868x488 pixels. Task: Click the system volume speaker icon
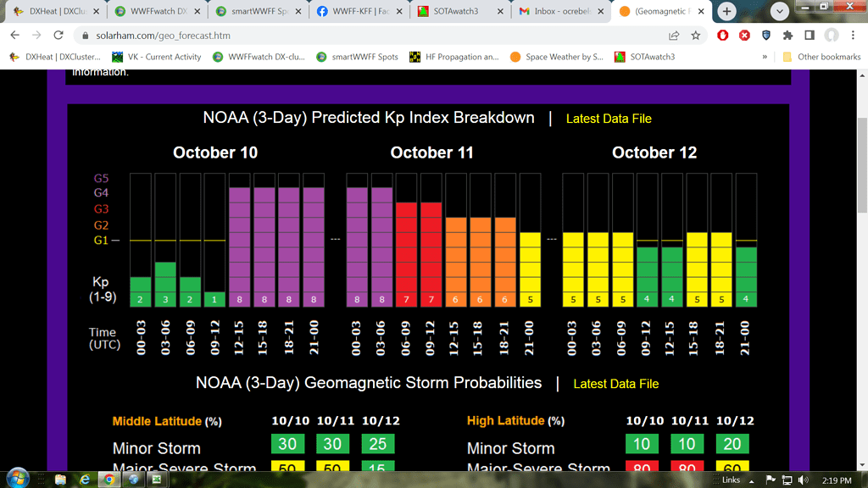click(x=802, y=480)
